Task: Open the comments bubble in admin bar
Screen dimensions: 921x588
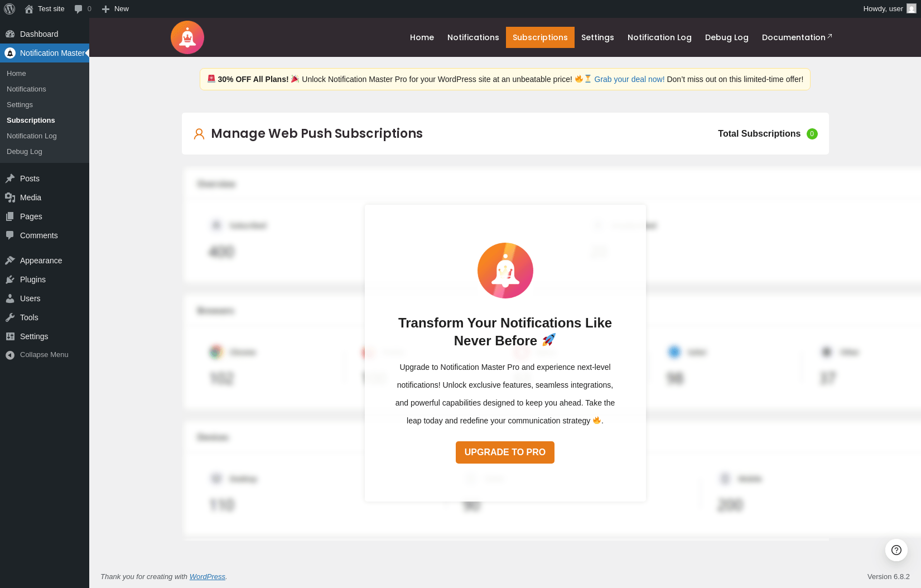Action: 83,9
